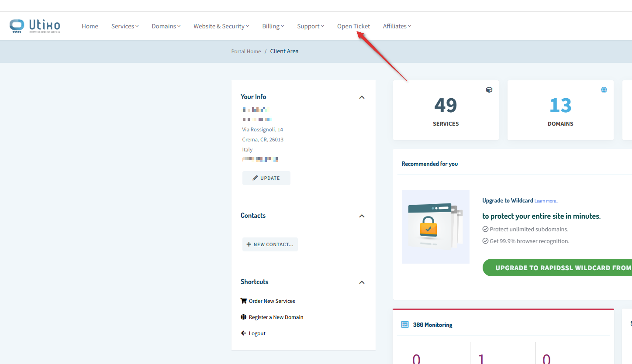Open the Home menu item
Viewport: 632px width, 364px height.
point(90,26)
